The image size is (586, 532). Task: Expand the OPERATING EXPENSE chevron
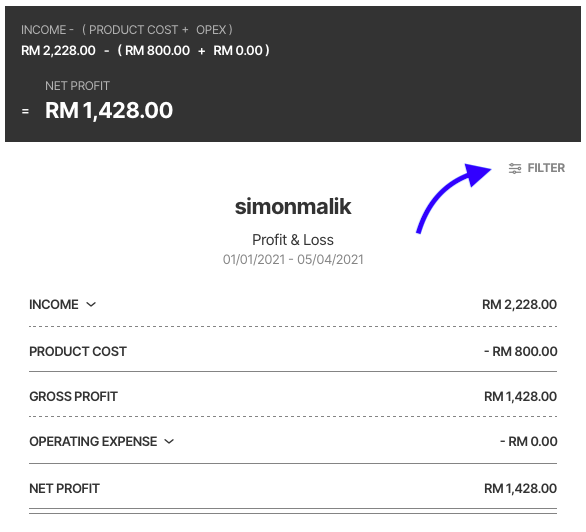point(169,442)
